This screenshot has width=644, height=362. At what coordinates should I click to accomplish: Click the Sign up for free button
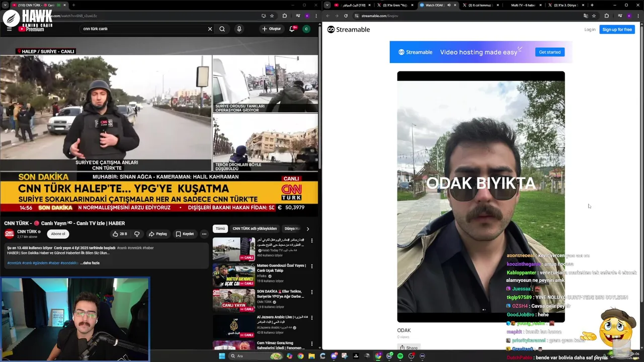[617, 30]
